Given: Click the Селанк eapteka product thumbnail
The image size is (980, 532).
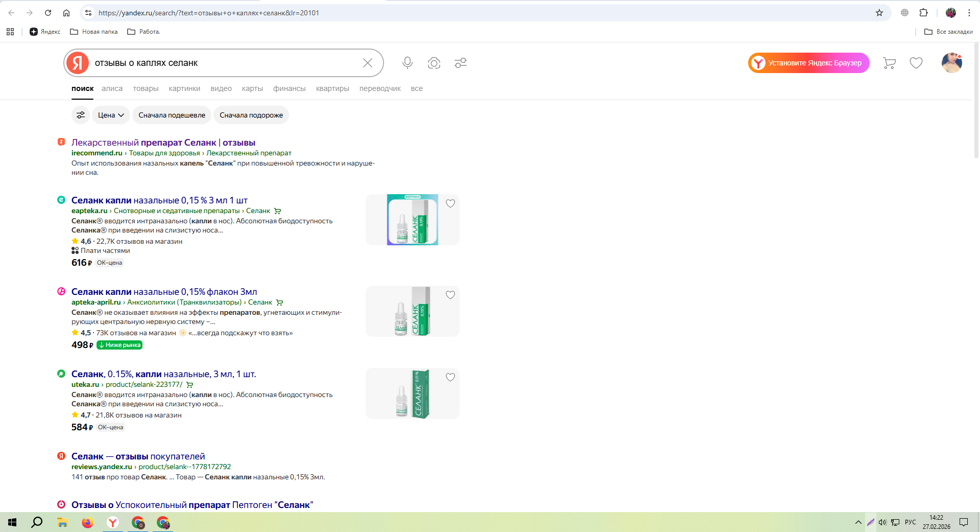Looking at the screenshot, I should pos(412,220).
